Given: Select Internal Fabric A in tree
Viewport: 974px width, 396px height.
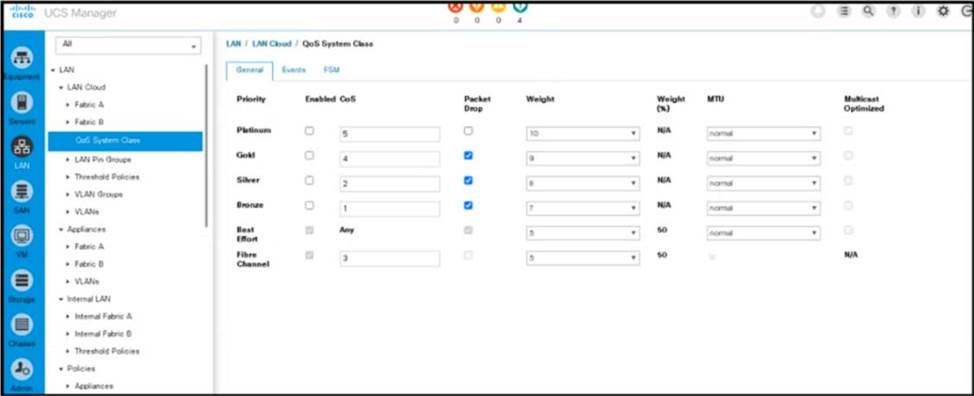Looking at the screenshot, I should point(103,316).
